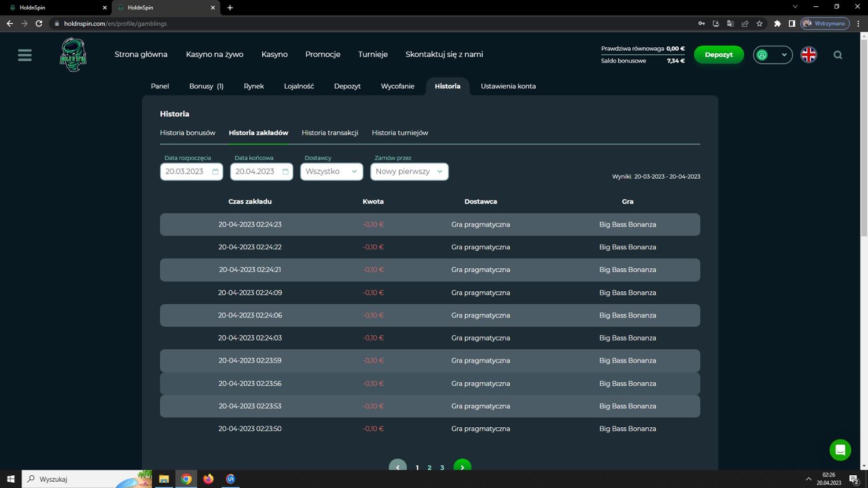Click the Windows Wyszukaj search box
868x488 pixels.
87,479
